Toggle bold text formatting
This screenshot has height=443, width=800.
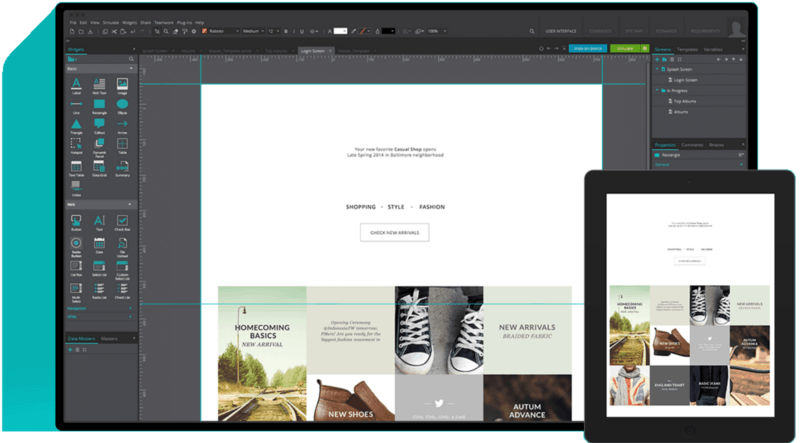[x=286, y=32]
